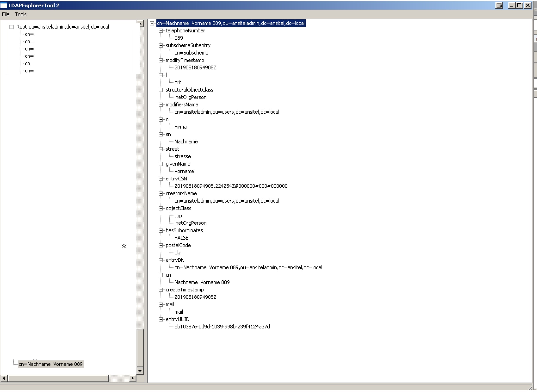
Task: Maximize the LDAPExplorerTool window
Action: point(519,5)
